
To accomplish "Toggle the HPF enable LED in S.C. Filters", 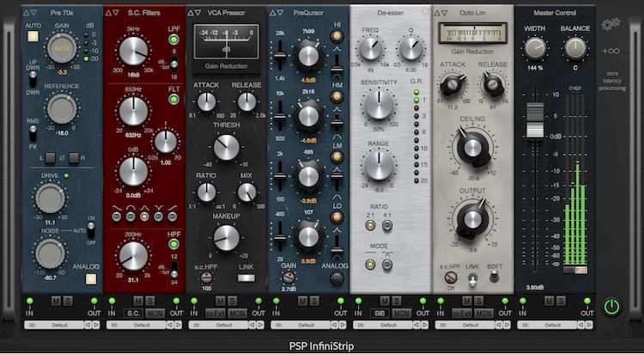I will 173,244.
